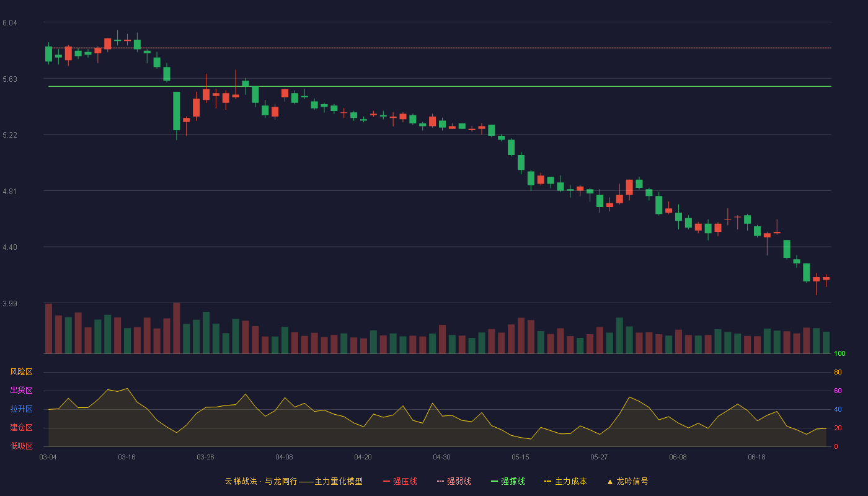
Task: Click the 4.40 price axis label
Action: pos(10,247)
